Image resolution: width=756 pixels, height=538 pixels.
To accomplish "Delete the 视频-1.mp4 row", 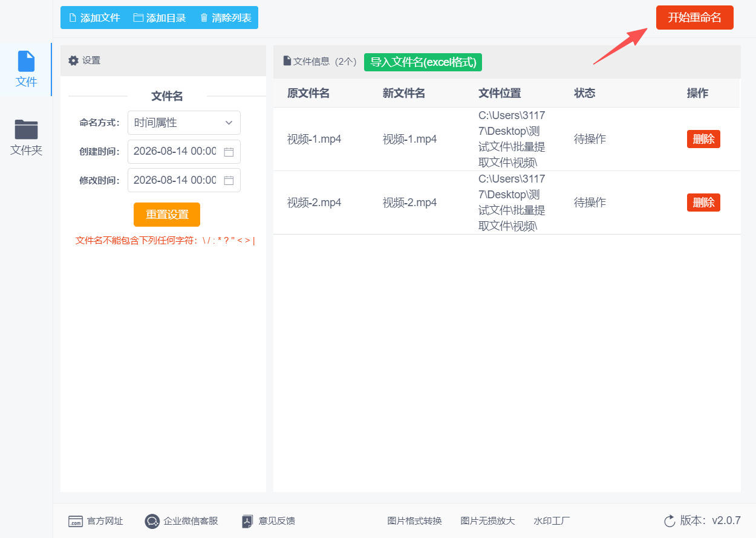I will tap(703, 139).
